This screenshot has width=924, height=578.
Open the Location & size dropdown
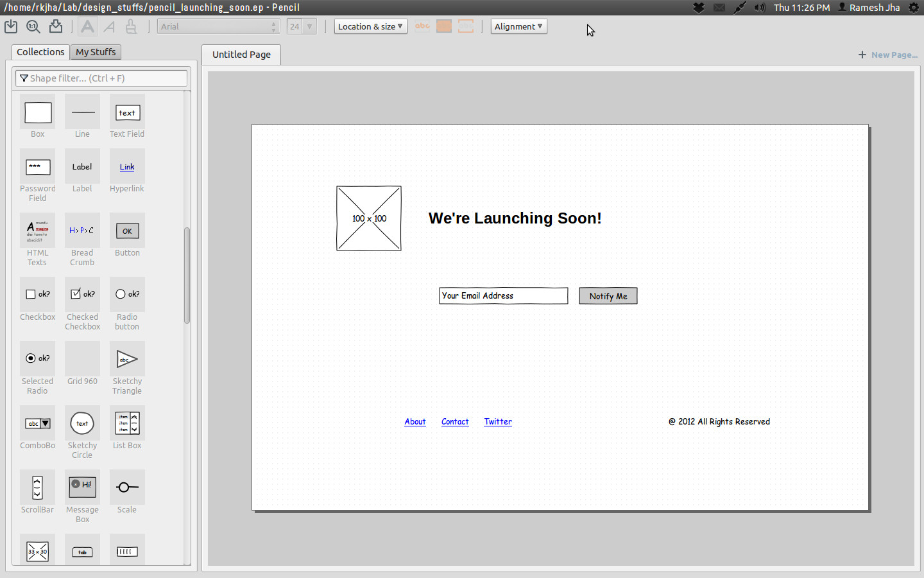370,26
